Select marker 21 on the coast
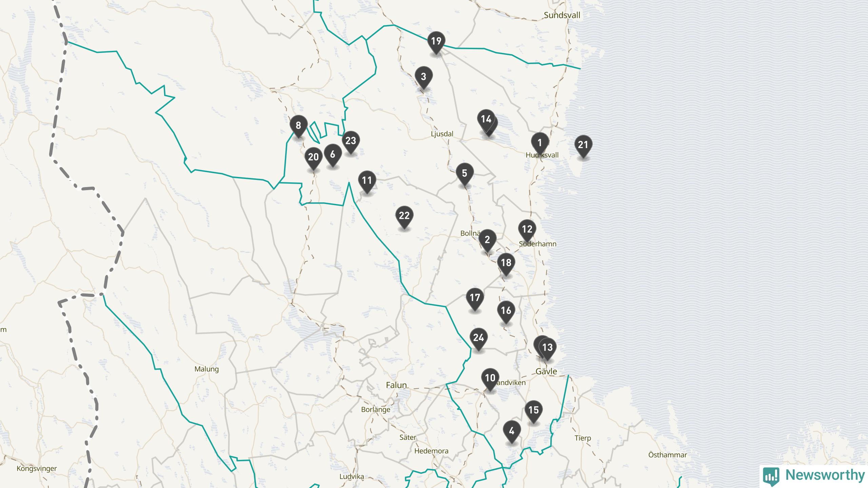This screenshot has height=488, width=868. 583,146
